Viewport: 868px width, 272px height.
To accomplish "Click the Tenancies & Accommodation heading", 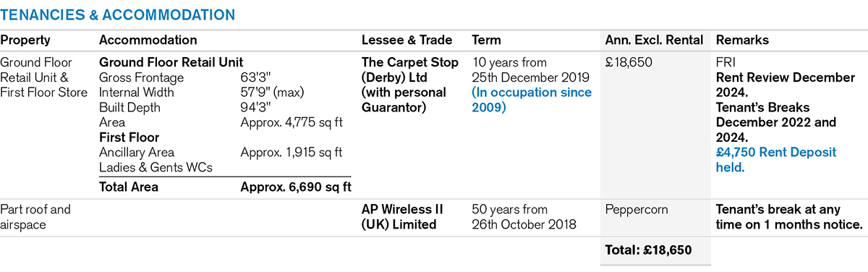I will [118, 14].
